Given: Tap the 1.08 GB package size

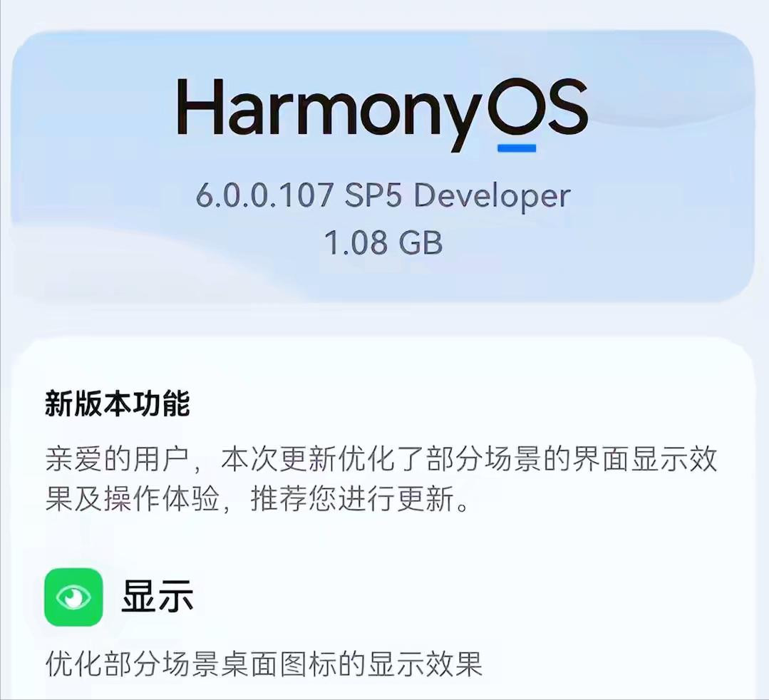Looking at the screenshot, I should 383,242.
